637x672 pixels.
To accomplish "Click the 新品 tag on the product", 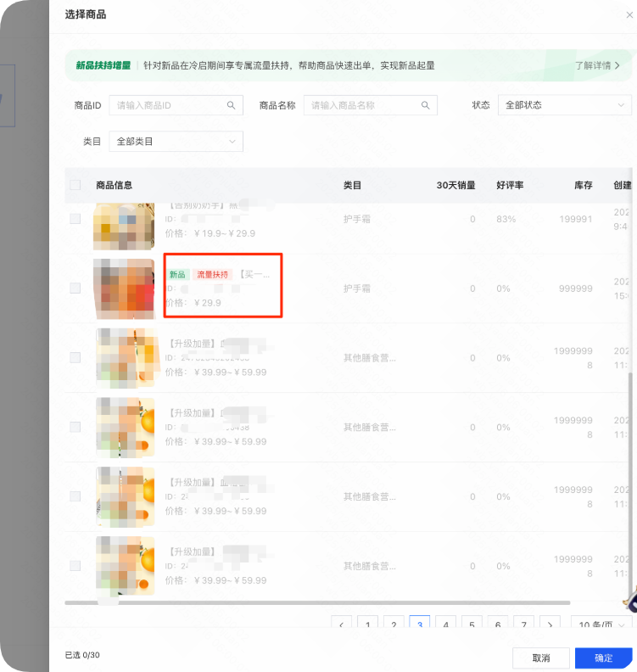I will click(177, 275).
